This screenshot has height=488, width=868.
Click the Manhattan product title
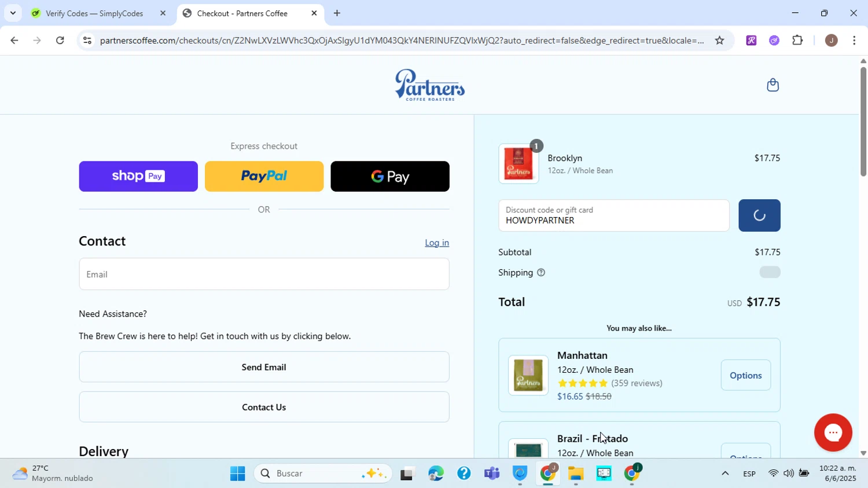(582, 355)
